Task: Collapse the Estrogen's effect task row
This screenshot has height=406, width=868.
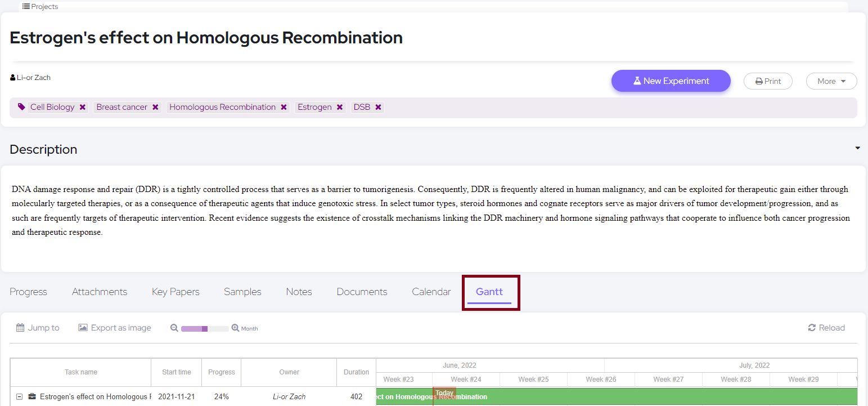Action: point(20,397)
